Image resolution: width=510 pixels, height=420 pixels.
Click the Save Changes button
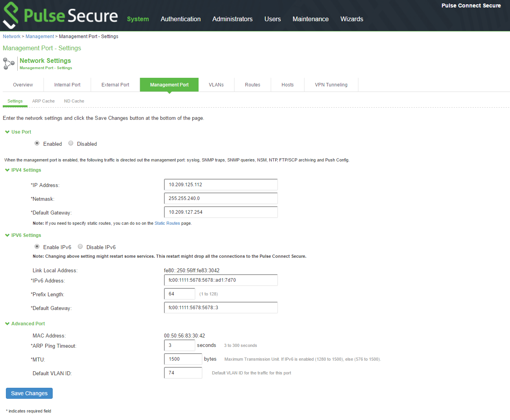[x=29, y=393]
